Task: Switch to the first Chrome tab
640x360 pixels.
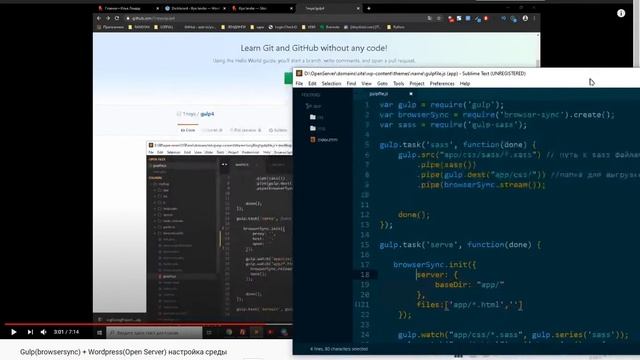Action: [128, 8]
